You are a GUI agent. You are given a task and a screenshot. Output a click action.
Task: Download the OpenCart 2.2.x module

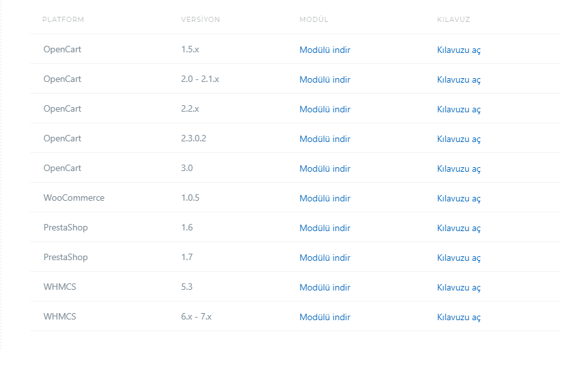[x=325, y=109]
